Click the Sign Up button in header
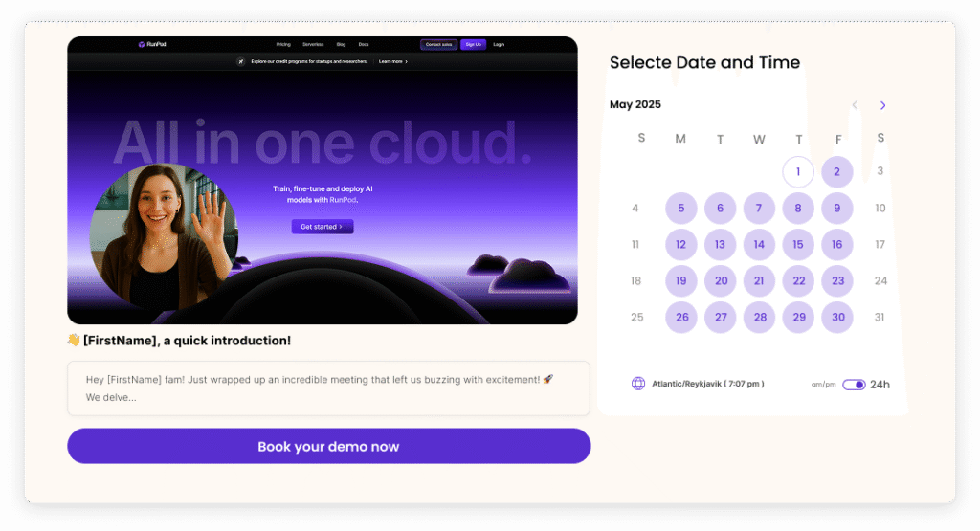 point(473,44)
